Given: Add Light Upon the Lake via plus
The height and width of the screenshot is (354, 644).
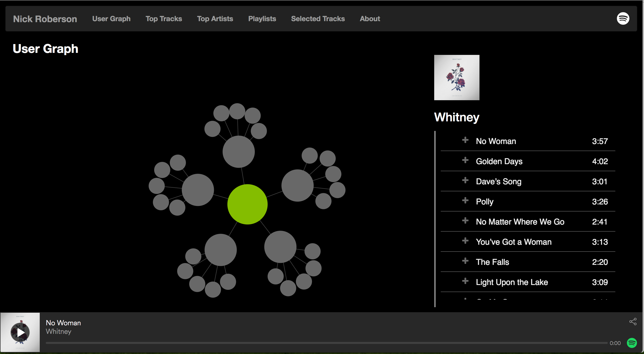Looking at the screenshot, I should [465, 281].
